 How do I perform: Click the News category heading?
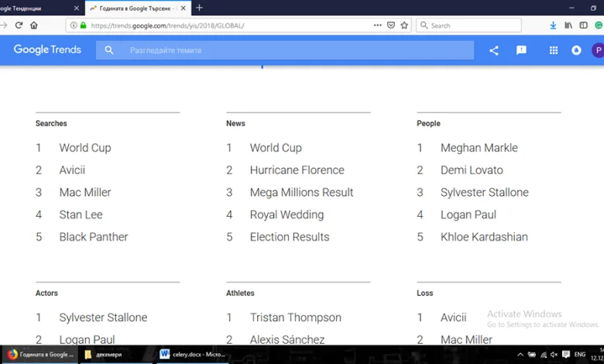pos(235,123)
